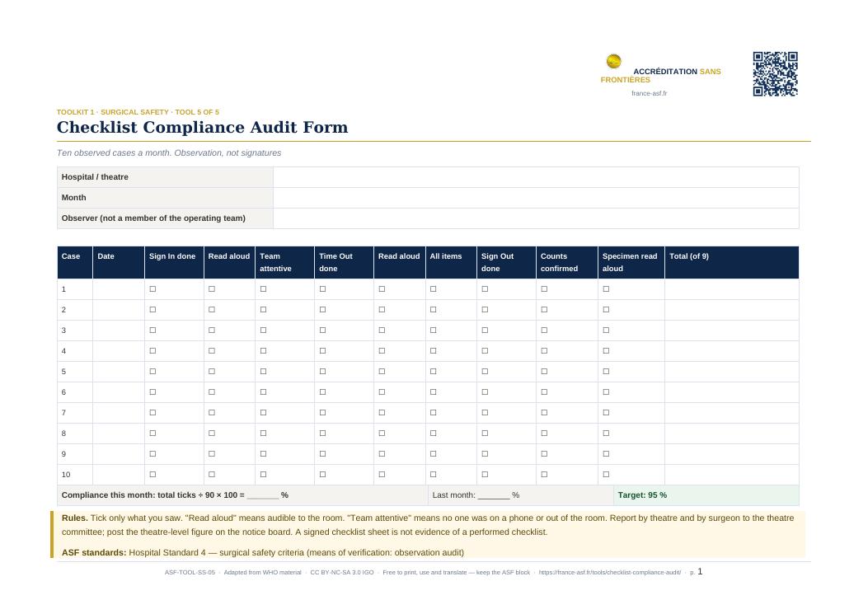Tick Team attentive for case 2
Screen dimensions: 868x614
coord(264,310)
